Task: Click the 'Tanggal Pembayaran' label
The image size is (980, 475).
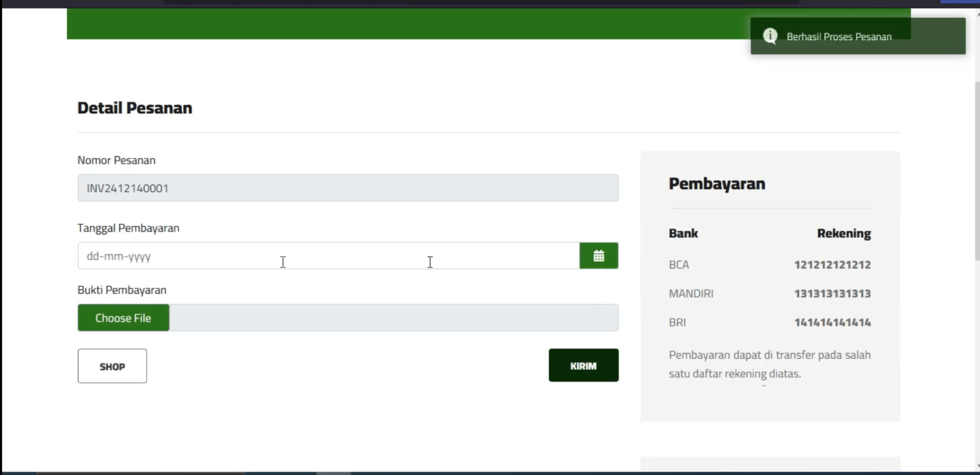Action: click(x=128, y=228)
